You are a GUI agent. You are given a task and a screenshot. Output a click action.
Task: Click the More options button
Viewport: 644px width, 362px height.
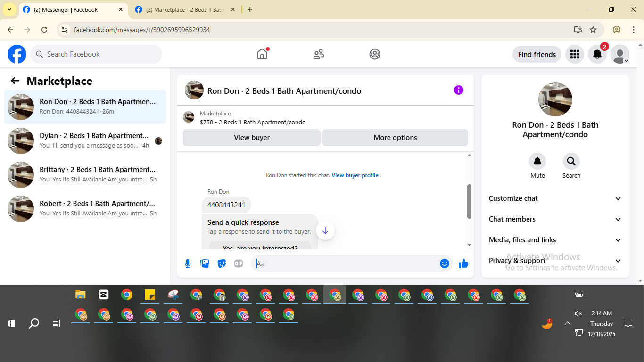395,138
